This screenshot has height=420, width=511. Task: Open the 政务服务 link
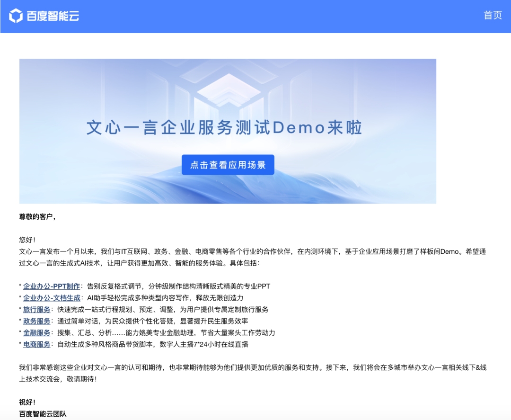[37, 321]
